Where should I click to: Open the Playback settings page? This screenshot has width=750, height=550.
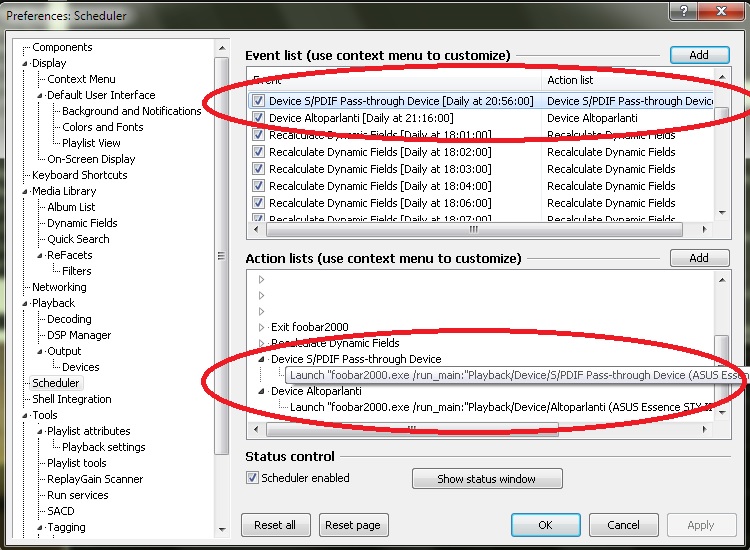(104, 447)
